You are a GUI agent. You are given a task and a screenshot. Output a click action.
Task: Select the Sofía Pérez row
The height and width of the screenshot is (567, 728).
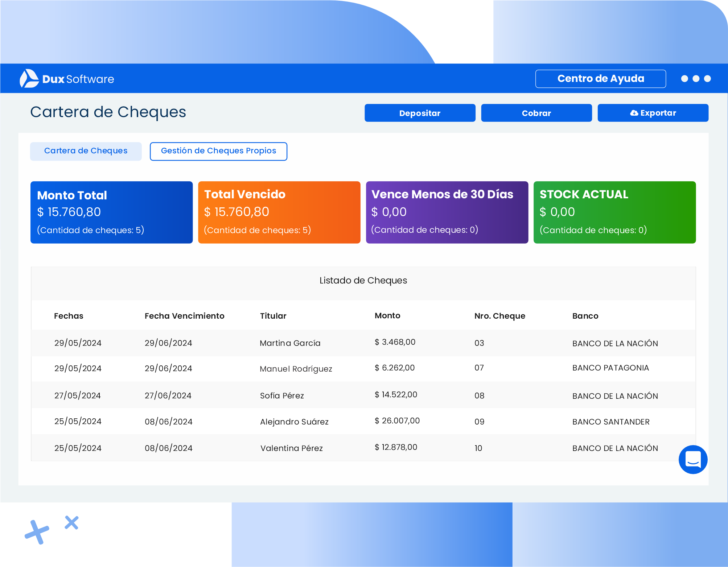pyautogui.click(x=363, y=395)
